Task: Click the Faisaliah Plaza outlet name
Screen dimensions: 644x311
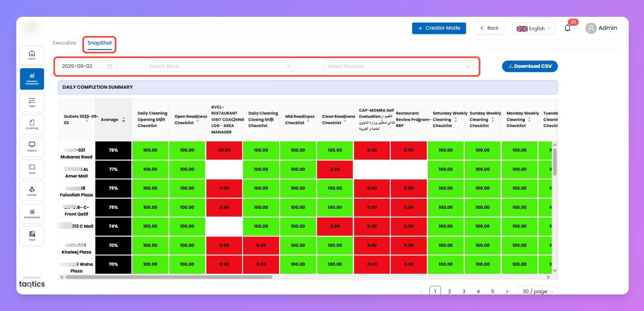Action: coord(76,195)
